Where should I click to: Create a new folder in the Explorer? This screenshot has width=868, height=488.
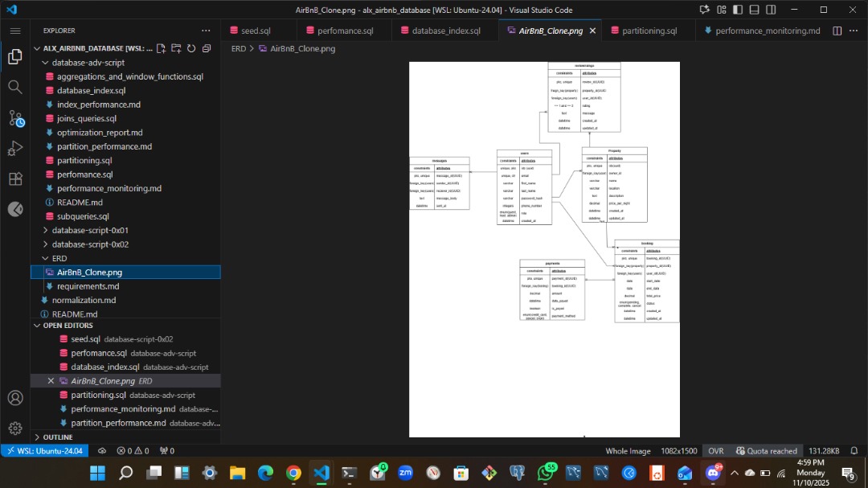(x=175, y=48)
